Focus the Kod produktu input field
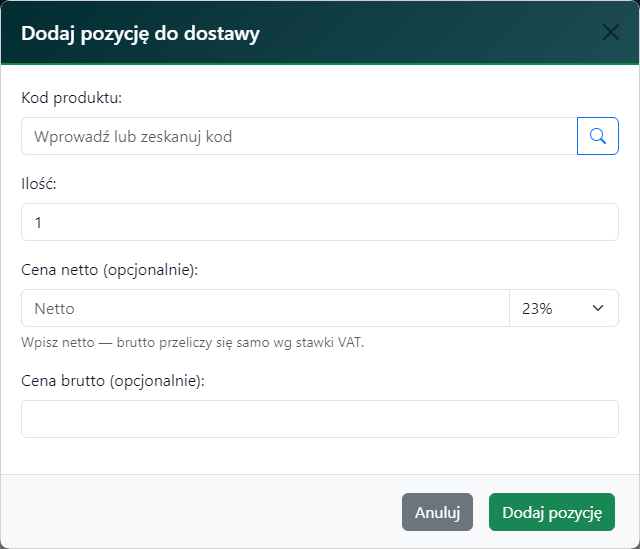This screenshot has height=549, width=640. (x=299, y=136)
